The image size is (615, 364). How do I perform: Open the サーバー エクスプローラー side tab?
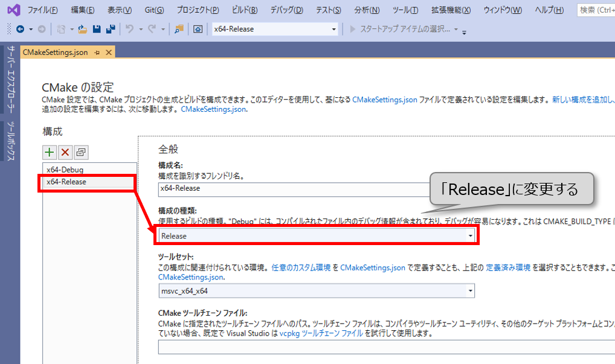[11, 80]
